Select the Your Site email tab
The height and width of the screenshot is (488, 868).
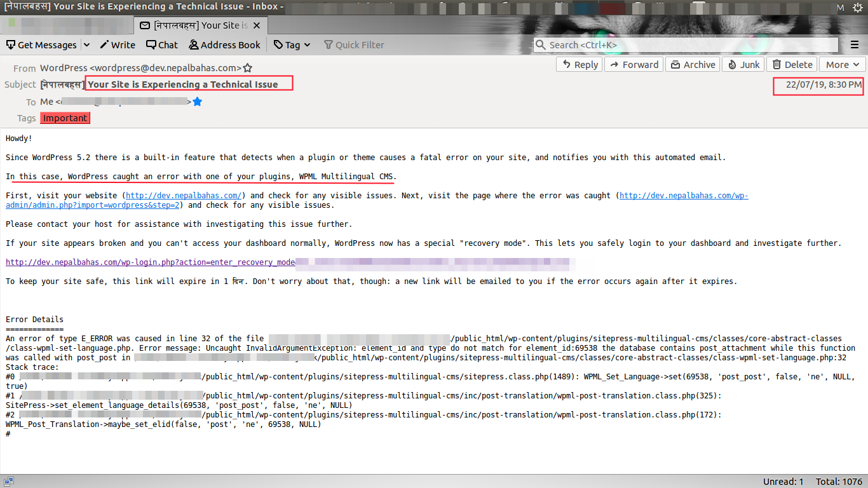pos(201,25)
